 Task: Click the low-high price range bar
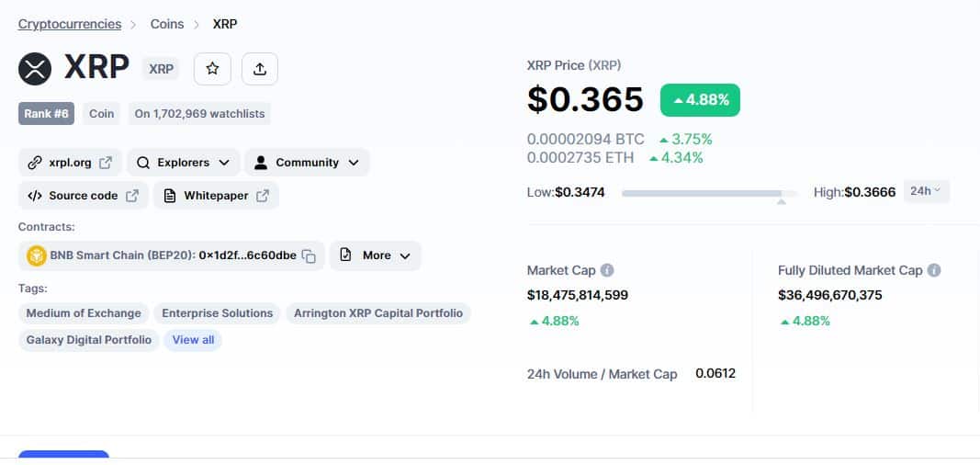pos(709,194)
